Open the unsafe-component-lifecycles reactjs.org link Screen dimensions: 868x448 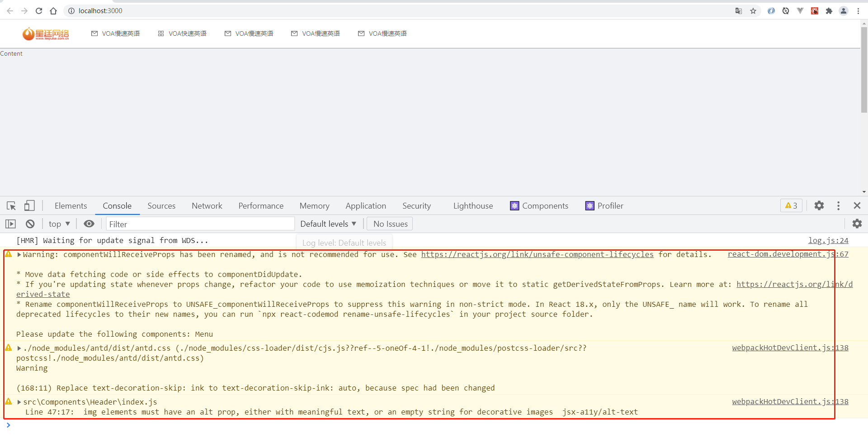(x=538, y=255)
